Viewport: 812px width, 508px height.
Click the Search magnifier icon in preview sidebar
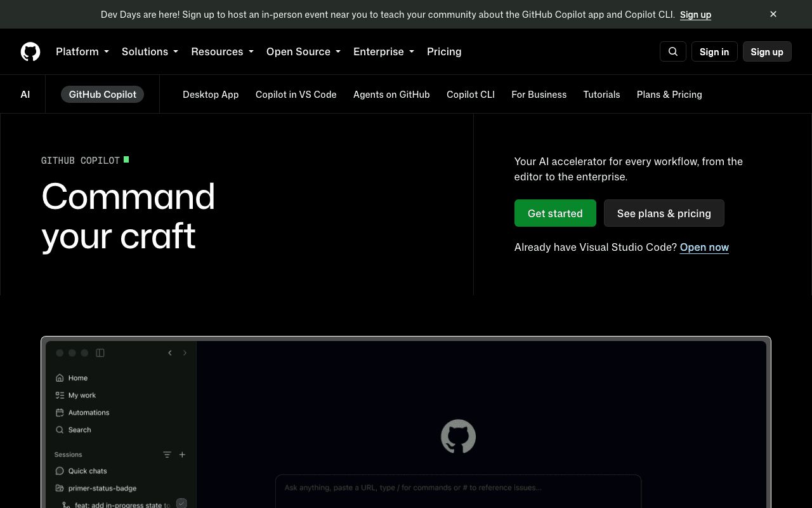pos(60,430)
